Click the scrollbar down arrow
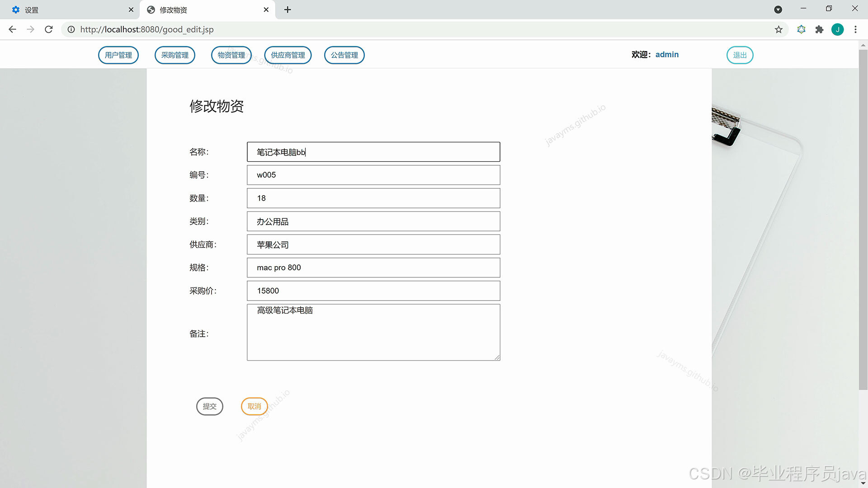The width and height of the screenshot is (868, 488). coord(863,483)
